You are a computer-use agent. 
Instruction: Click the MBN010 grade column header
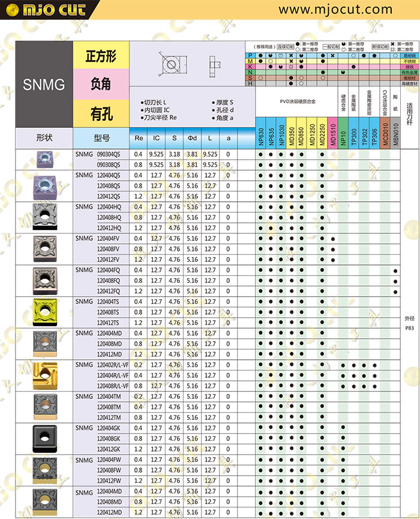(x=395, y=133)
